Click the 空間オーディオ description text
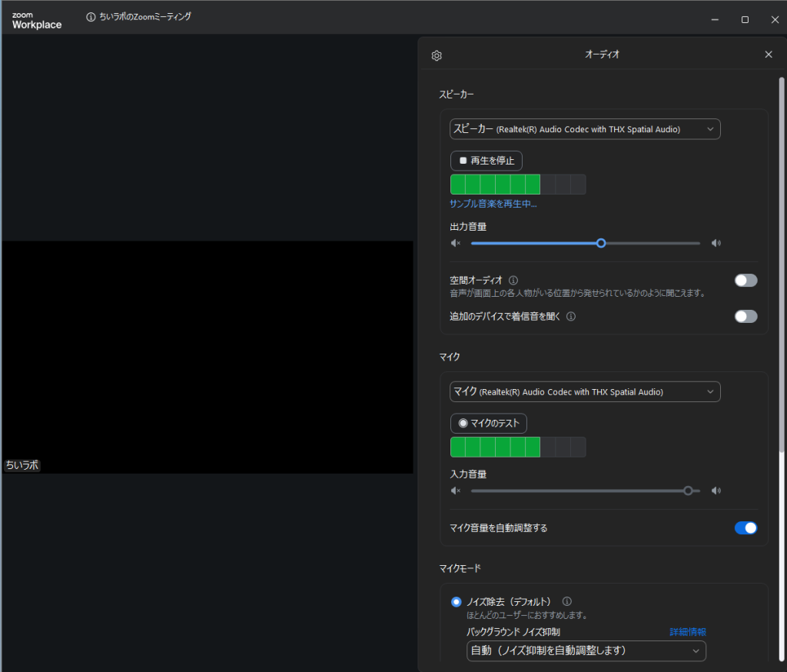Viewport: 787px width, 672px height. coord(578,293)
